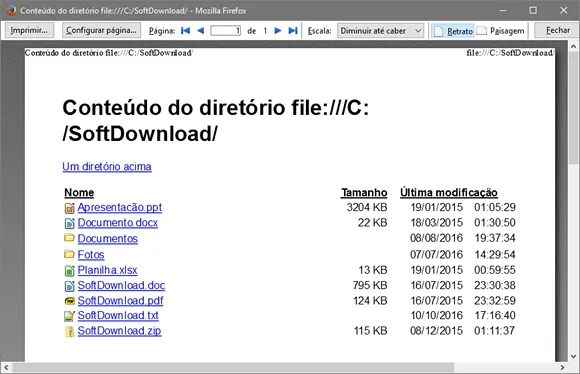Viewport: 580px width, 374px height.
Task: Click the vertical scrollbar thumb
Action: (x=574, y=109)
